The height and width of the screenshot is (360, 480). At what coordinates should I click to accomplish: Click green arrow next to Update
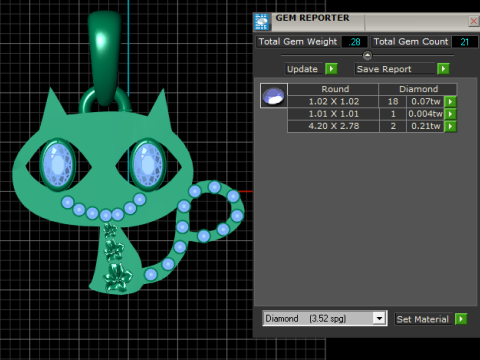(331, 69)
